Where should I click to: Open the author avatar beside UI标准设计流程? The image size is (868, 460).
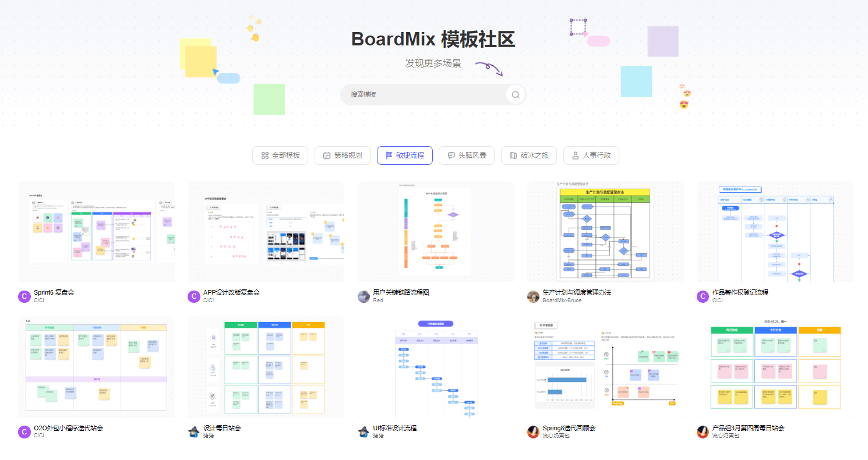click(x=364, y=431)
